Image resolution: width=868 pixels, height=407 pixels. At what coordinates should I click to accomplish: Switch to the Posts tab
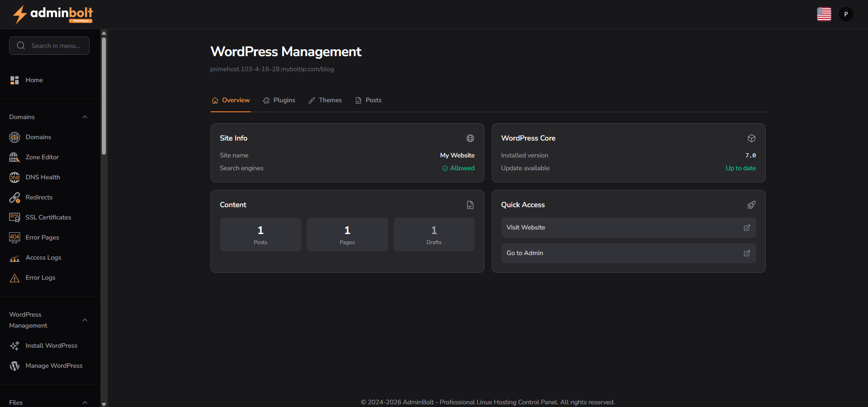tap(368, 100)
